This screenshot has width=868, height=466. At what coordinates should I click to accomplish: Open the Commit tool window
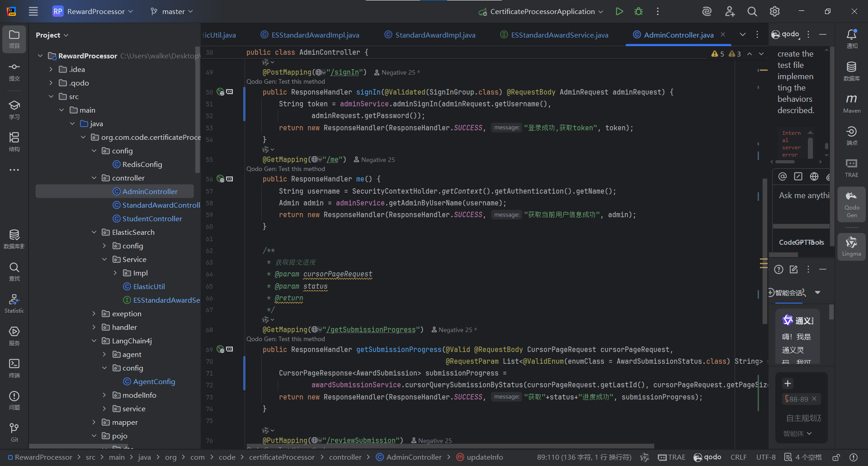14,71
